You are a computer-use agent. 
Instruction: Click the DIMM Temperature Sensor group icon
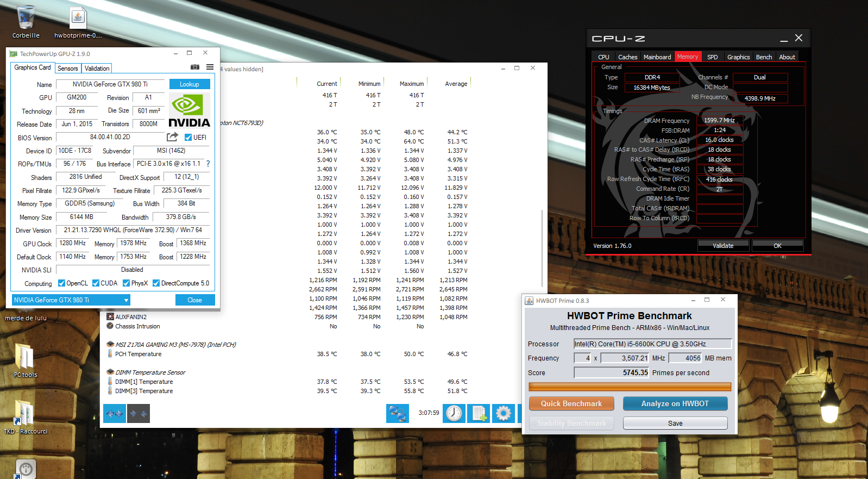pos(110,372)
